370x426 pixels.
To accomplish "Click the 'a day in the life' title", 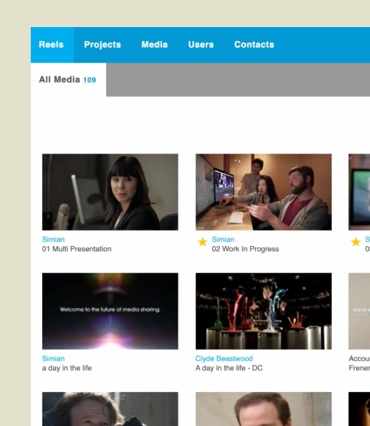I will [67, 368].
